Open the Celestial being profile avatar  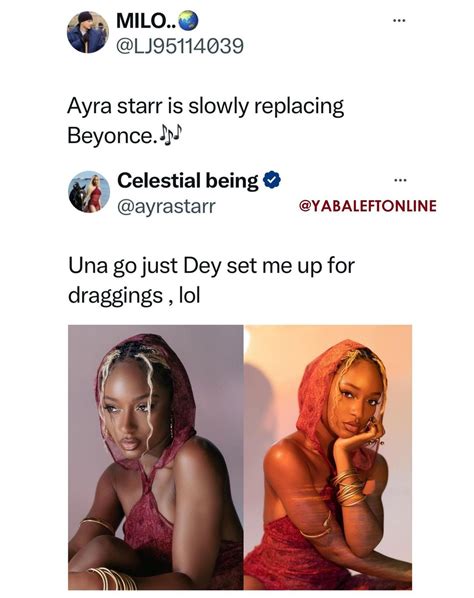pyautogui.click(x=89, y=192)
